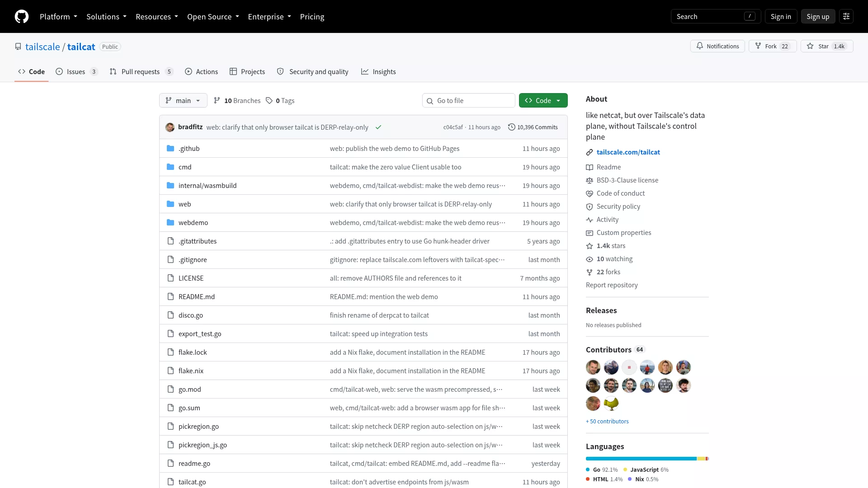The width and height of the screenshot is (868, 488).
Task: Click the Go to file search field
Action: click(469, 101)
